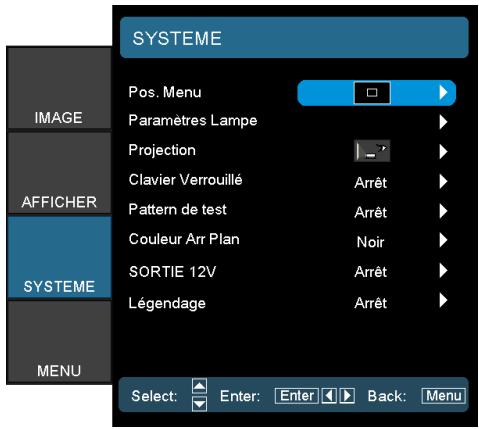
Task: Toggle Clavier Verrouillé Arrêt value
Action: click(371, 182)
